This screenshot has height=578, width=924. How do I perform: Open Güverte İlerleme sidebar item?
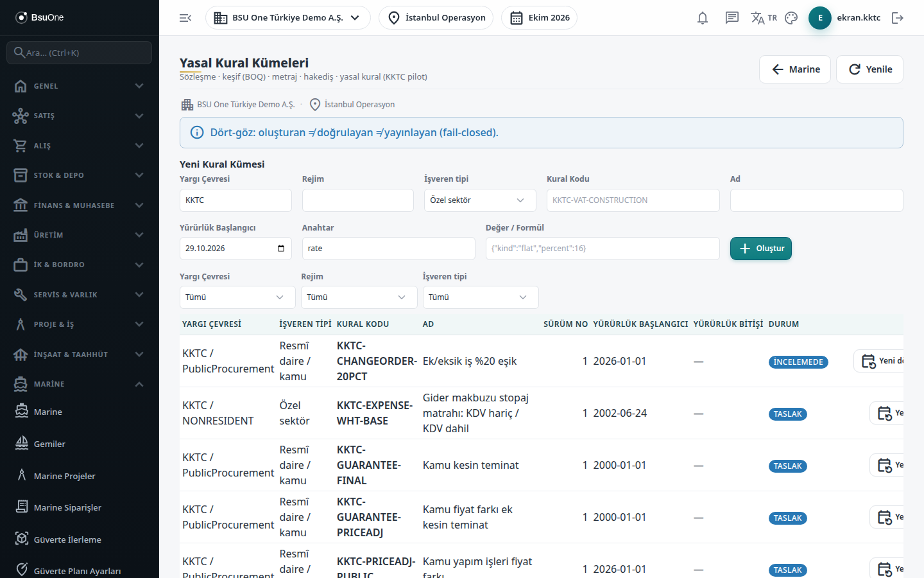point(80,539)
